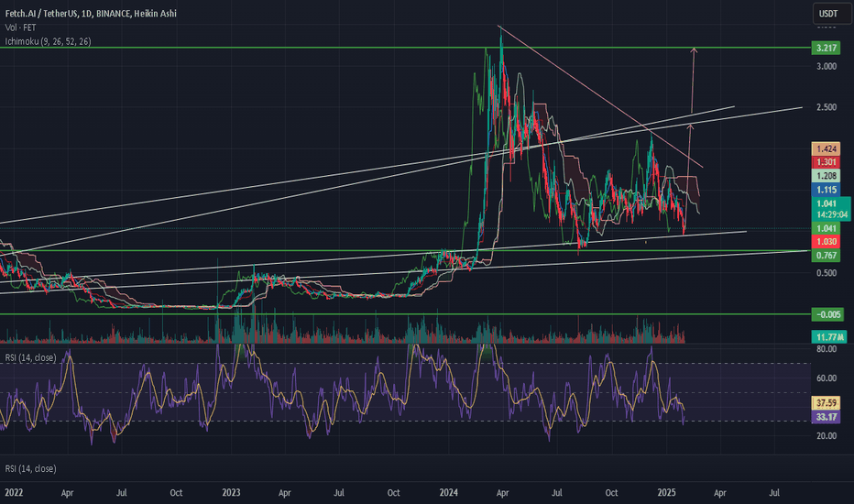Select the 1.424 price tag
Viewport: 854px width, 504px height.
coord(827,148)
